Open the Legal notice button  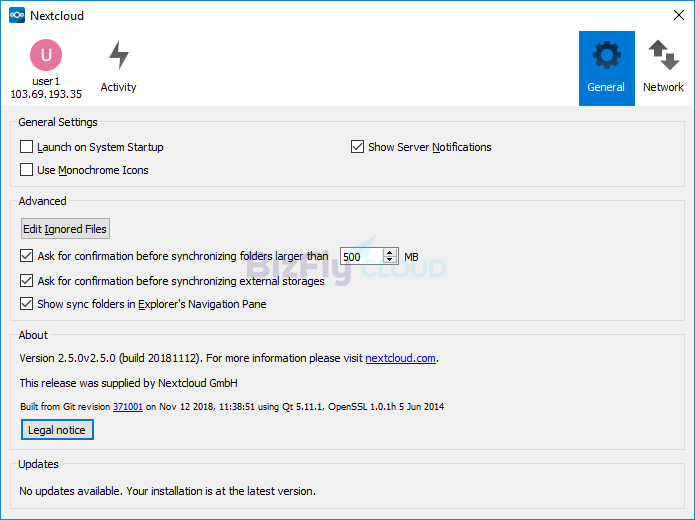click(x=57, y=430)
